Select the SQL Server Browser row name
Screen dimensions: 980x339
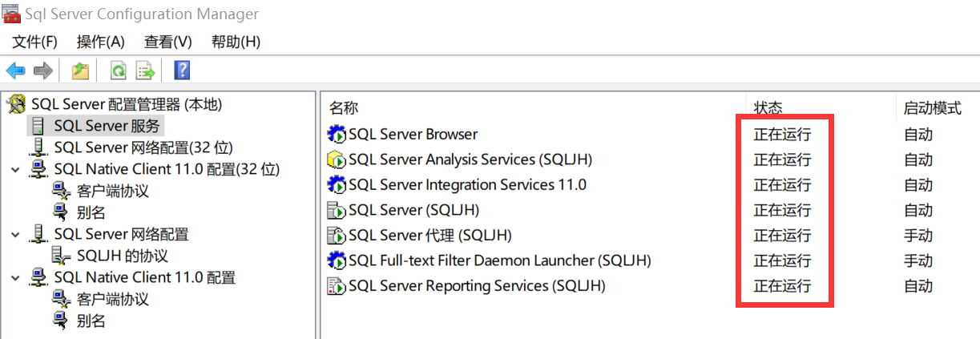pos(413,134)
